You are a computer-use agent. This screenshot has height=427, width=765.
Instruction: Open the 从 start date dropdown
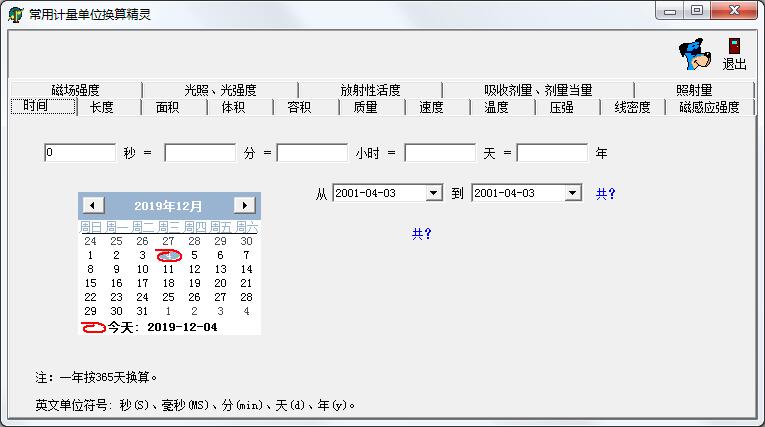tap(433, 193)
